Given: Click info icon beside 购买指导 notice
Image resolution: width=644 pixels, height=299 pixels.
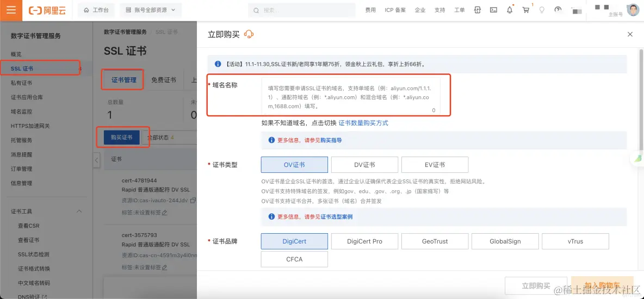Looking at the screenshot, I should pos(271,140).
